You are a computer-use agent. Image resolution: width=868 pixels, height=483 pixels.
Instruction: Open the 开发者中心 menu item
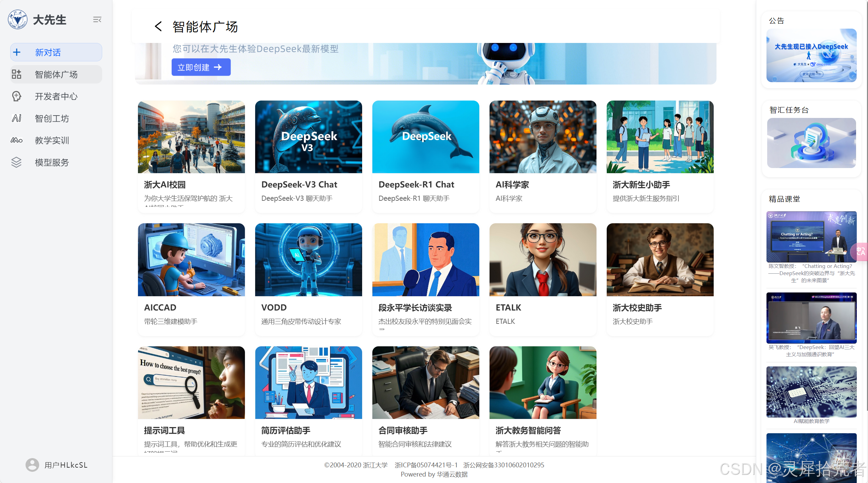[56, 96]
